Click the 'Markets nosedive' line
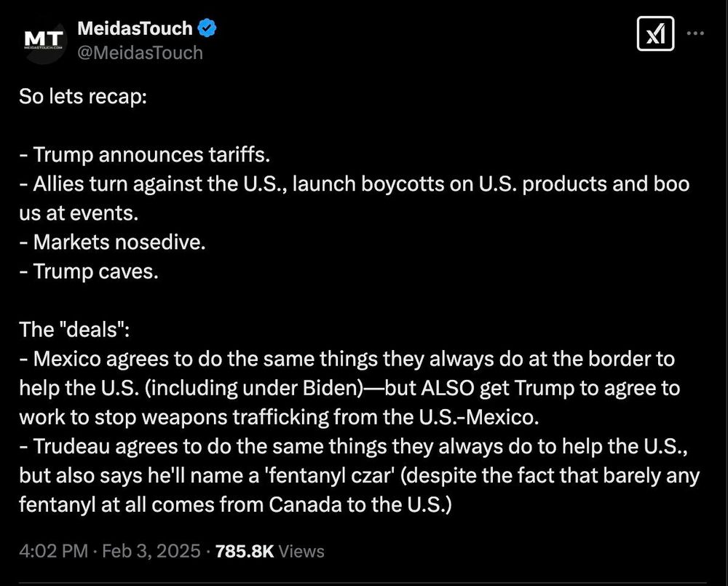Screen dimensions: 728x586 tap(112, 242)
